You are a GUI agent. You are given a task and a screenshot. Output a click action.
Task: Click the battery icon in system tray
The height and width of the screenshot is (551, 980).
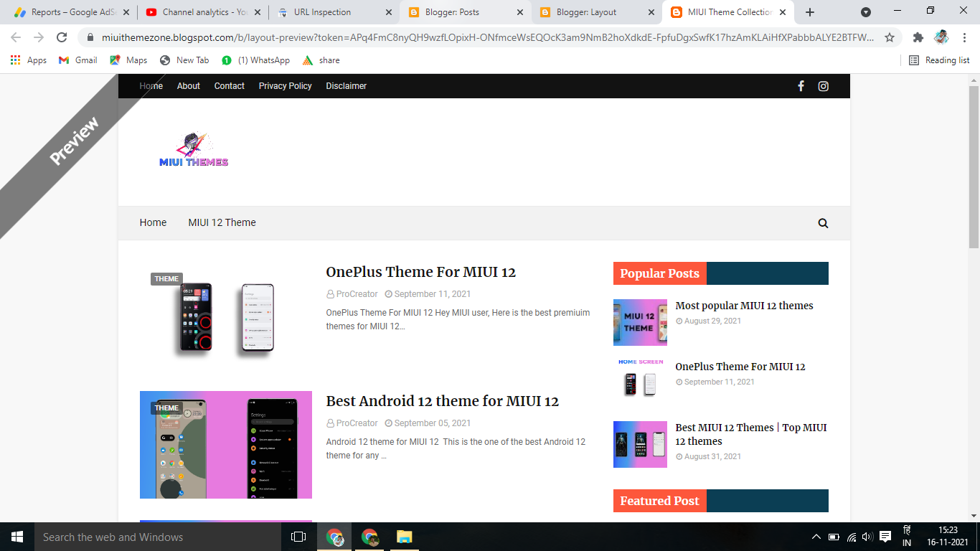tap(834, 537)
